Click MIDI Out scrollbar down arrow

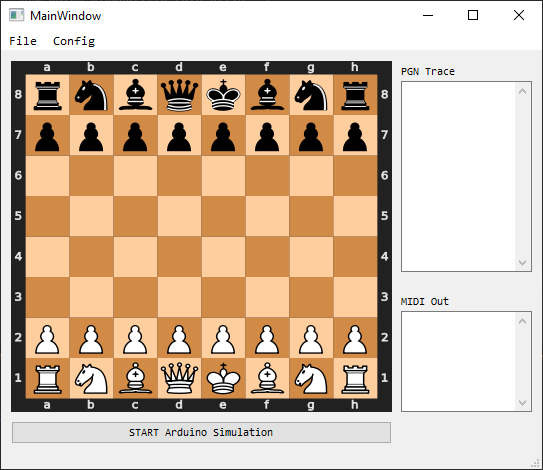click(523, 403)
